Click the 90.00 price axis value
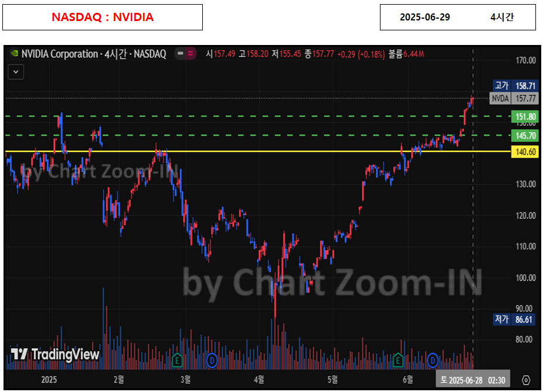Screen dimensions: 543x392 tap(525, 308)
